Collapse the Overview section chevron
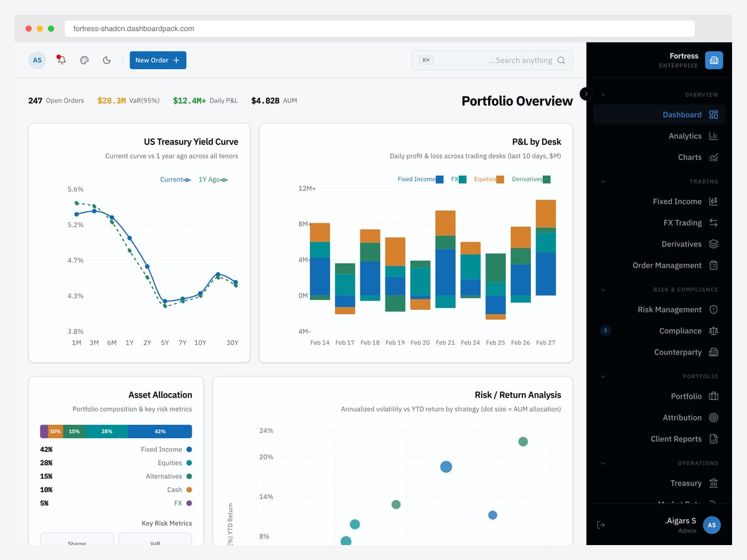 (x=603, y=95)
